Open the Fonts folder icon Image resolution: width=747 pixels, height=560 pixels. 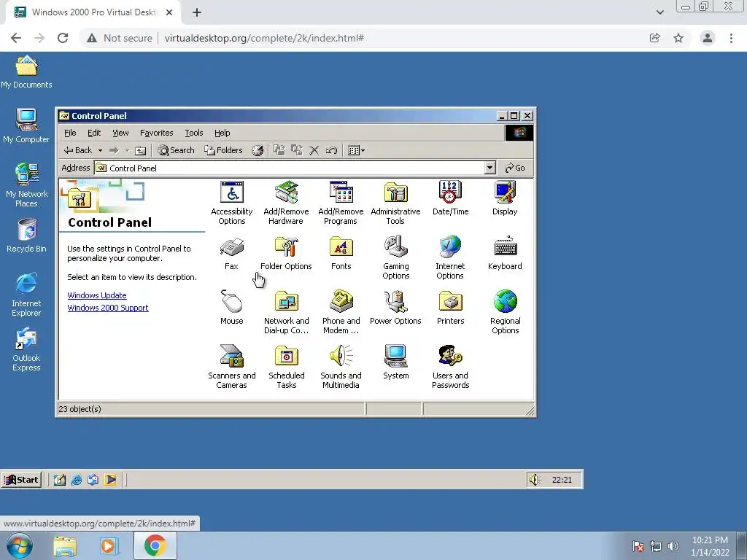click(x=341, y=253)
